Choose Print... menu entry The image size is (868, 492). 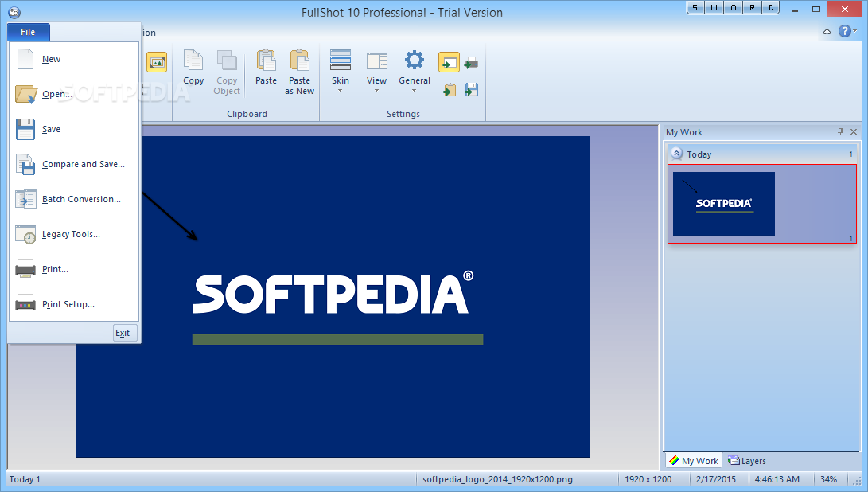click(x=74, y=269)
